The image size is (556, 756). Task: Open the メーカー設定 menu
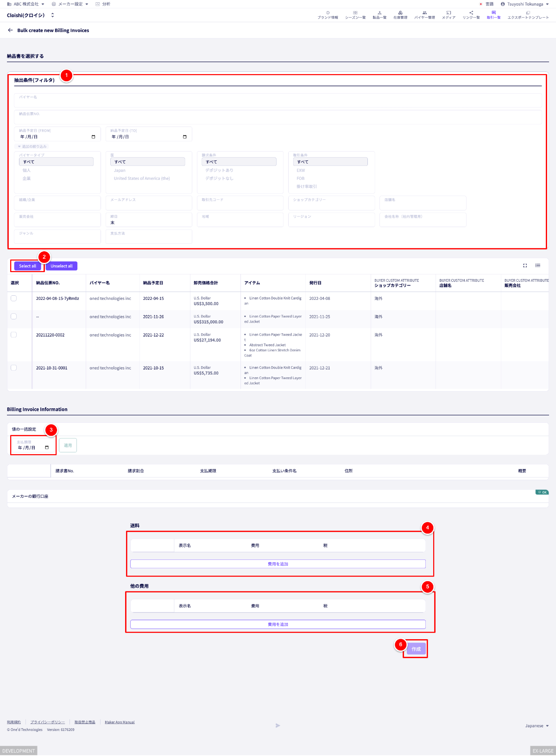coord(70,4)
